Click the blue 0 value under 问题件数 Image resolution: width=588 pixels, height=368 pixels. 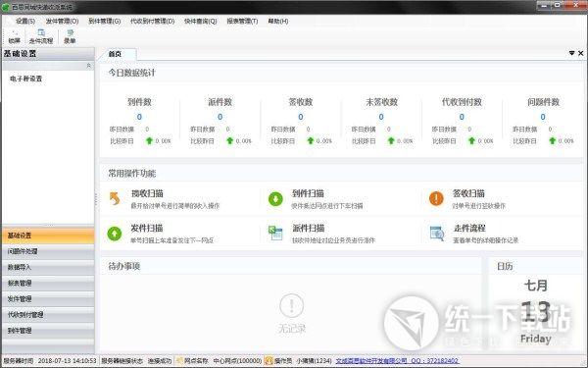543,117
